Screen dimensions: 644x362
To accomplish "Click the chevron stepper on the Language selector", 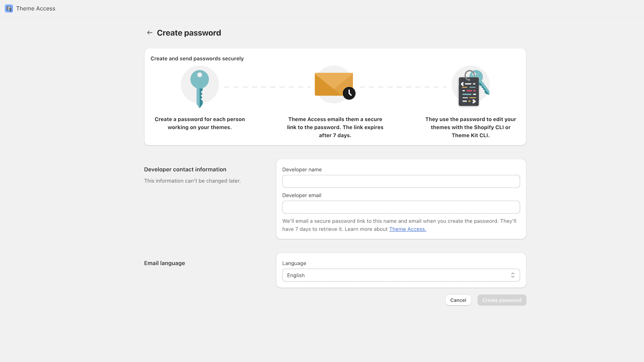I will pyautogui.click(x=513, y=275).
